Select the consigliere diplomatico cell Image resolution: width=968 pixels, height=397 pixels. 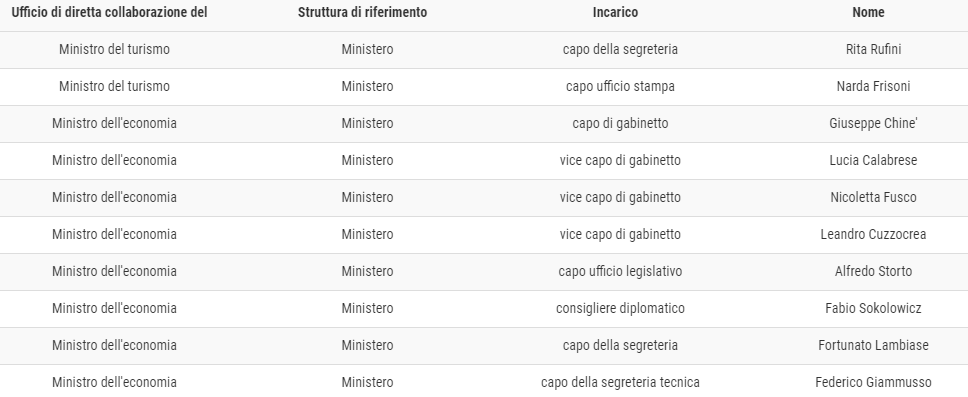(620, 309)
